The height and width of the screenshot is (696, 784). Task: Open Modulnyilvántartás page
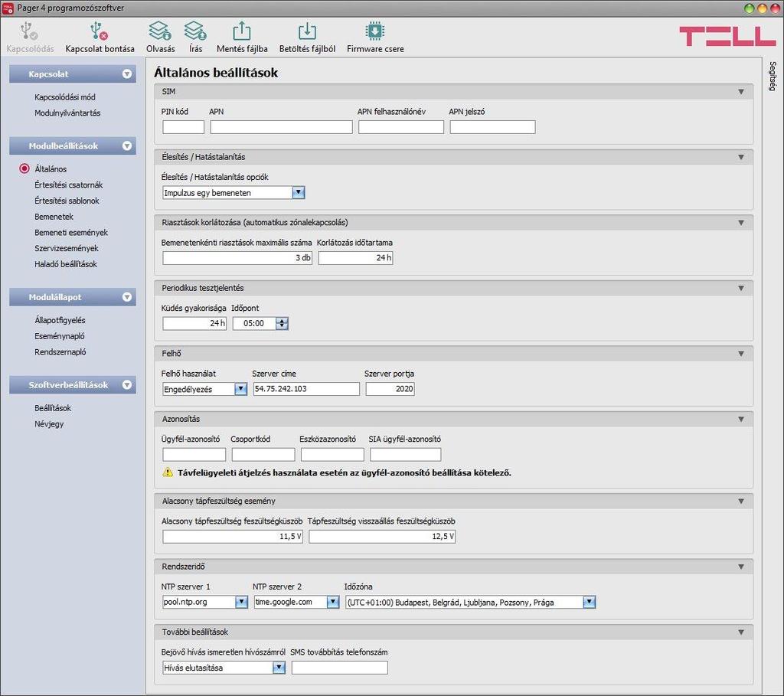[x=67, y=113]
